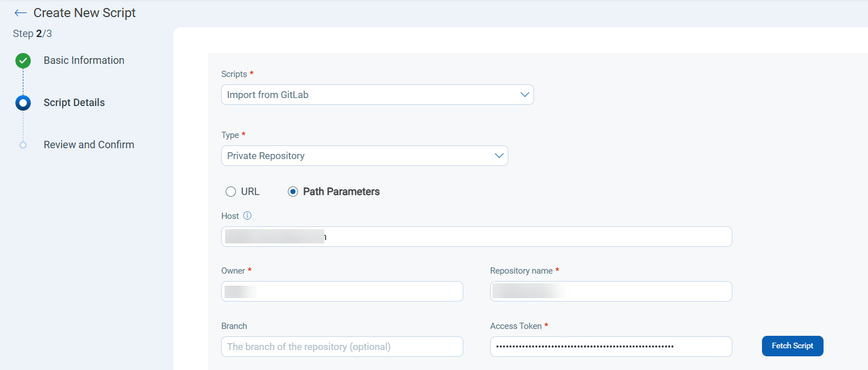868x370 pixels.
Task: Select the URL radio button
Action: tap(231, 192)
